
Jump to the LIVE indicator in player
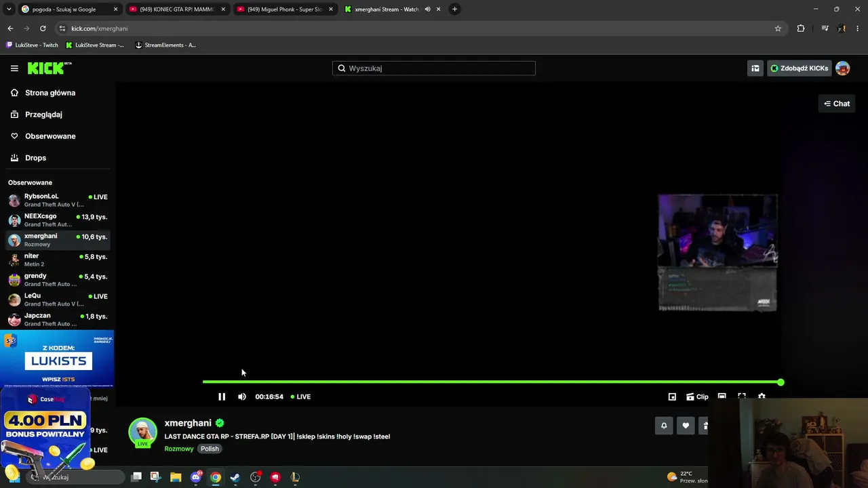300,396
